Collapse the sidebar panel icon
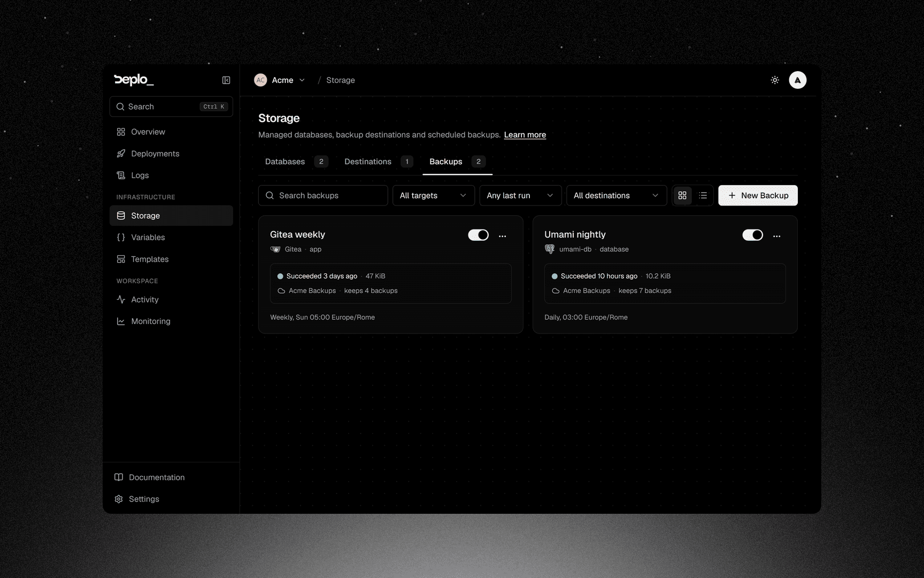 [x=226, y=80]
